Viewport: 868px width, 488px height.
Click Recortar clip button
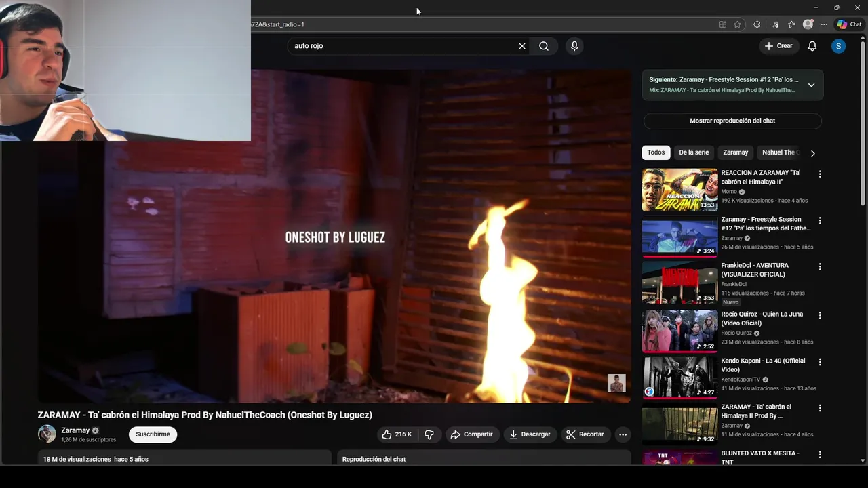[585, 434]
